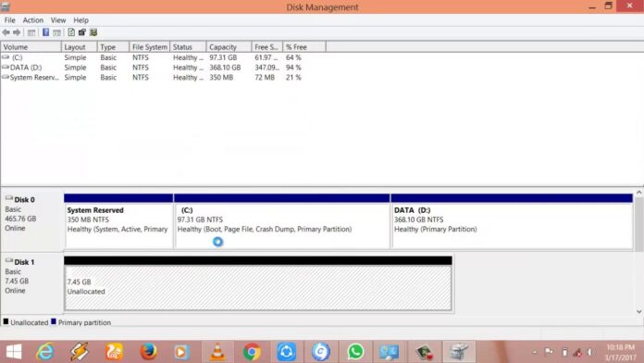This screenshot has width=644, height=363.
Task: Open the View menu
Action: point(58,20)
